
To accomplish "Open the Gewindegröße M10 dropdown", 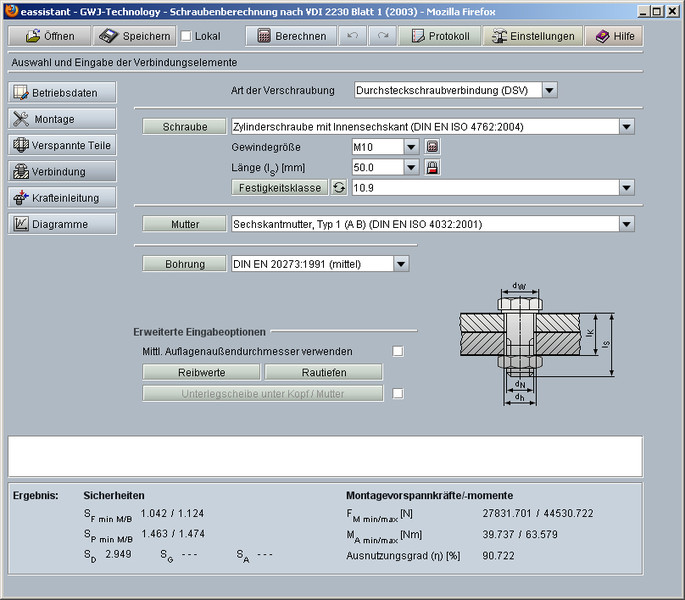I will 411,147.
